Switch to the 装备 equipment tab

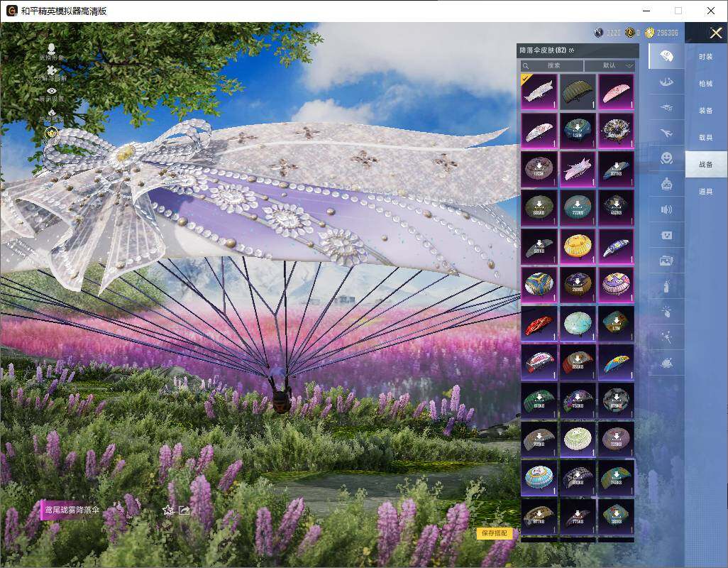[x=706, y=111]
